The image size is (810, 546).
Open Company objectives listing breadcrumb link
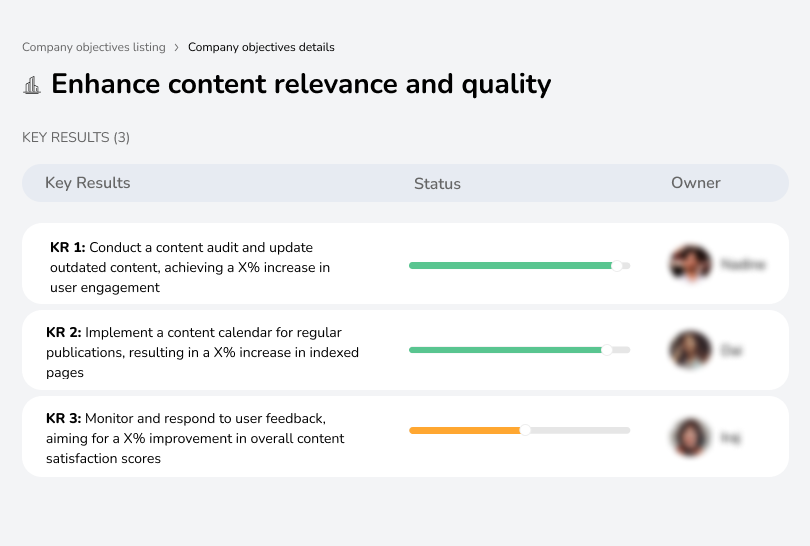[x=94, y=47]
